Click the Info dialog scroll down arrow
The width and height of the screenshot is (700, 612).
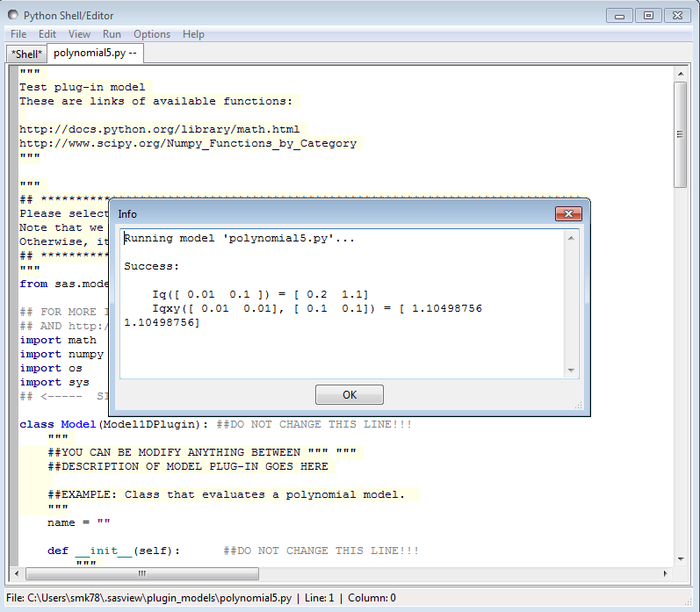572,371
